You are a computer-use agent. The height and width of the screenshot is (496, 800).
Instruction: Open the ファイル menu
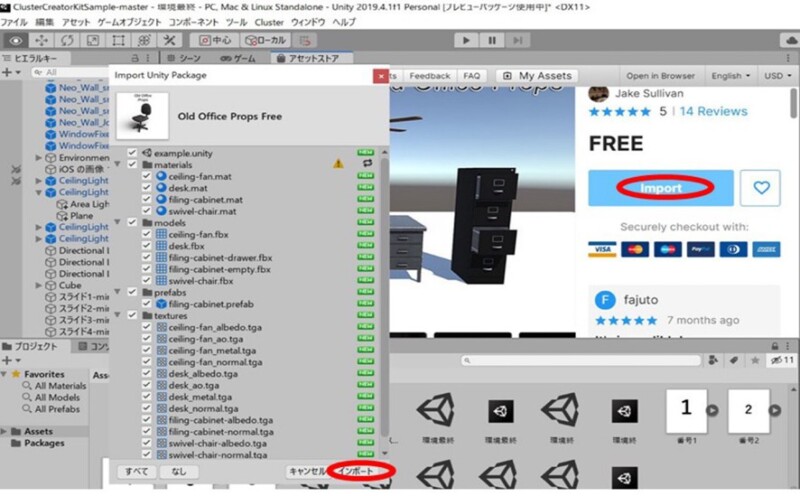point(14,22)
